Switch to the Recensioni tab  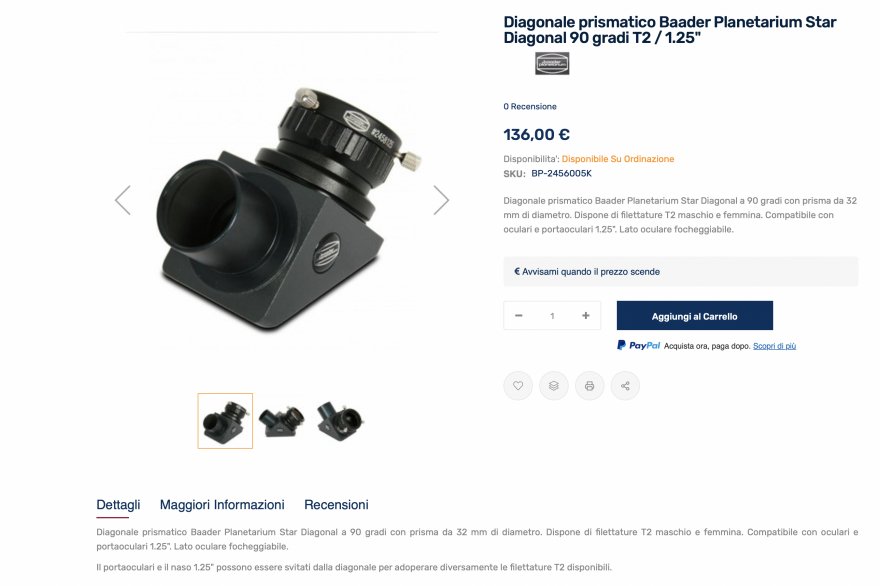[x=336, y=505]
